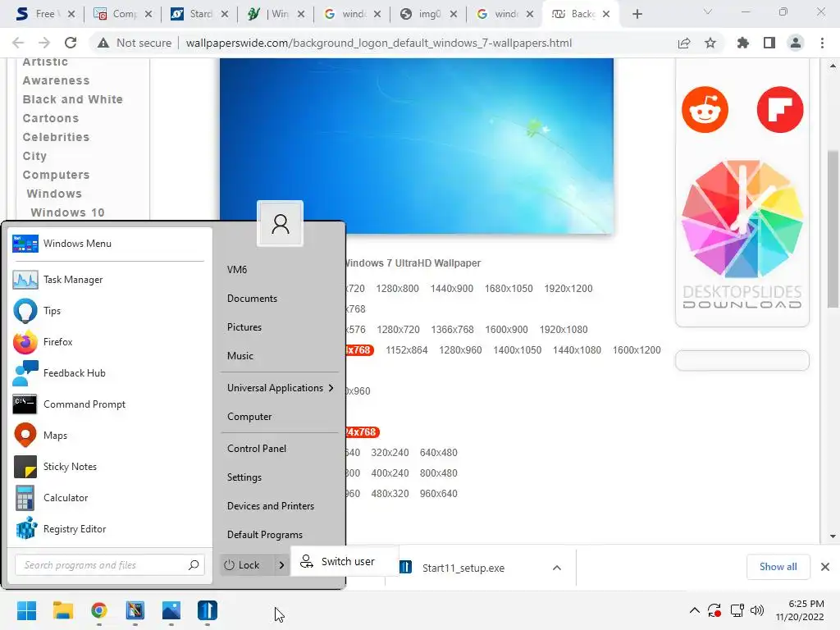Open the Maps app
Screen dimensions: 840x630
(110, 435)
